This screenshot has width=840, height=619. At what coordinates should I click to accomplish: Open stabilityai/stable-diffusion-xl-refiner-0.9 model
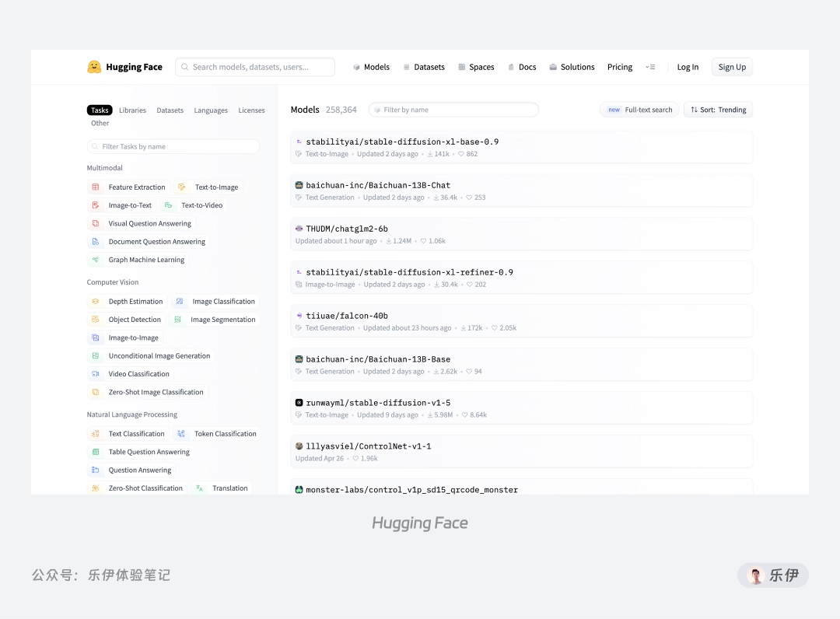[521, 278]
